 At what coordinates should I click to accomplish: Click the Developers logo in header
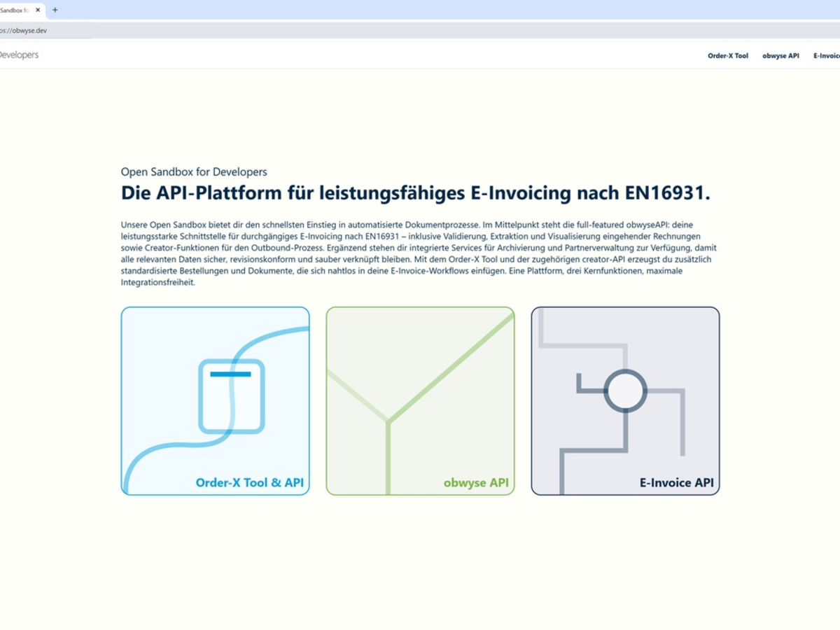(x=19, y=55)
